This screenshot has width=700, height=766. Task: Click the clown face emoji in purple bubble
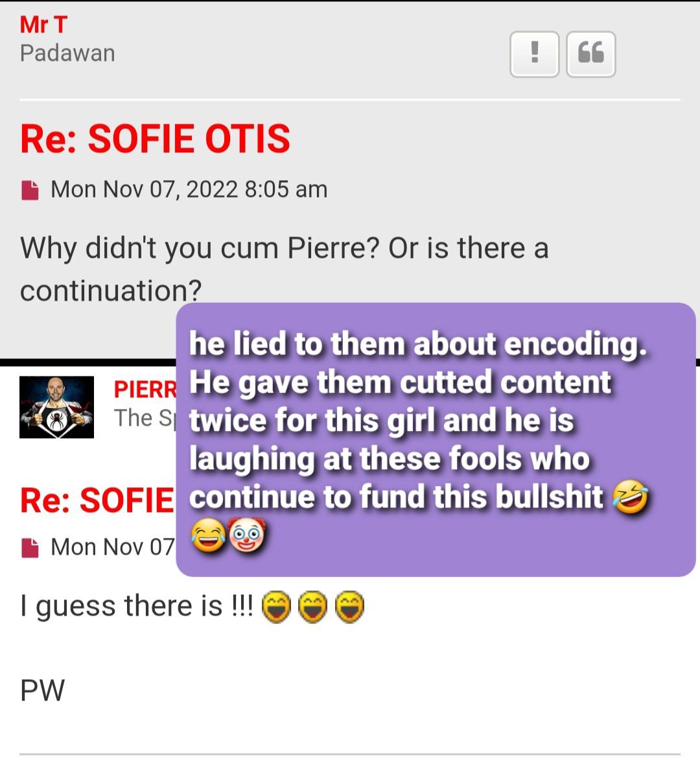point(247,535)
